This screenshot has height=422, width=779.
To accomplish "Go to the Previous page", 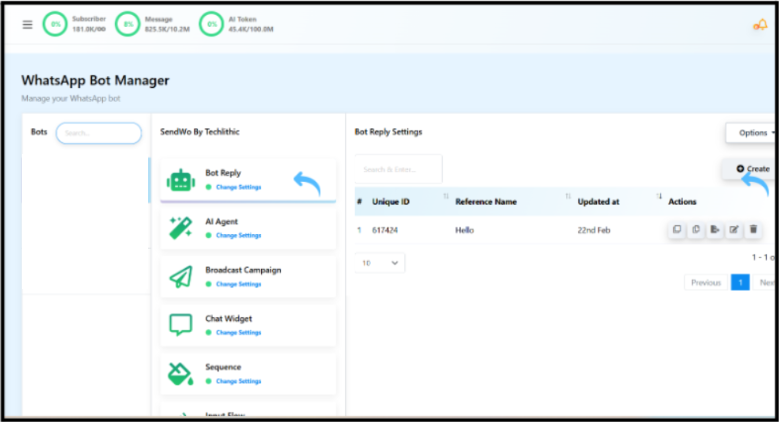I will coord(705,283).
